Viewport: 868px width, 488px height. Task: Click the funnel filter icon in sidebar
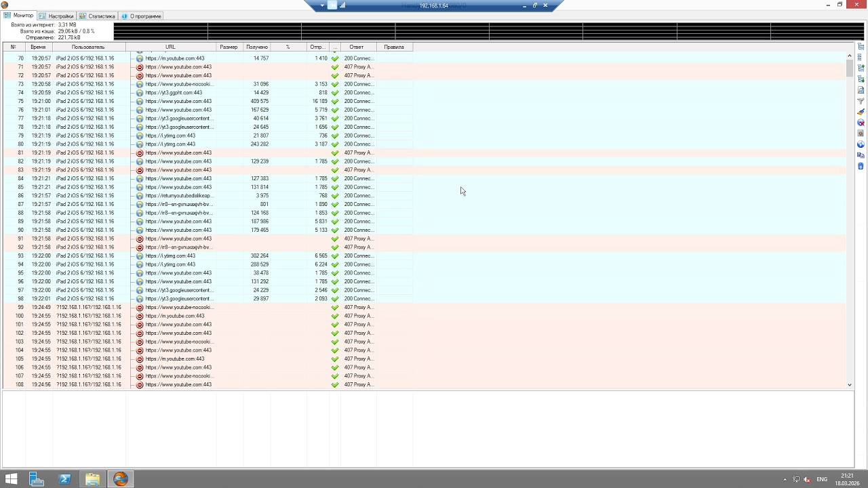coord(861,101)
